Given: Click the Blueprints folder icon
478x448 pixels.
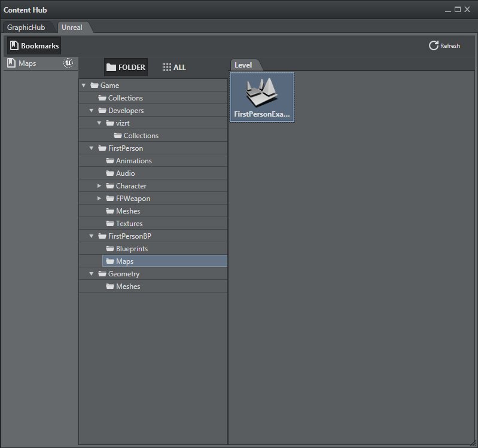Looking at the screenshot, I should 109,249.
